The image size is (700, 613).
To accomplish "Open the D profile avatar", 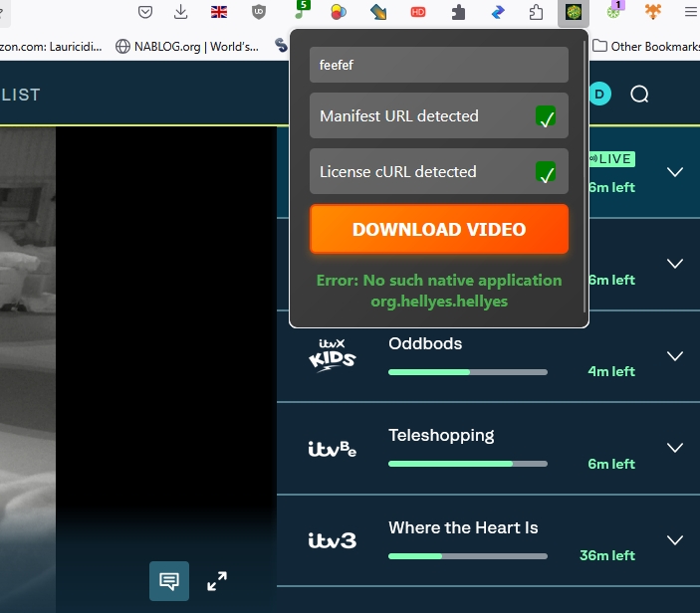I will pyautogui.click(x=600, y=95).
